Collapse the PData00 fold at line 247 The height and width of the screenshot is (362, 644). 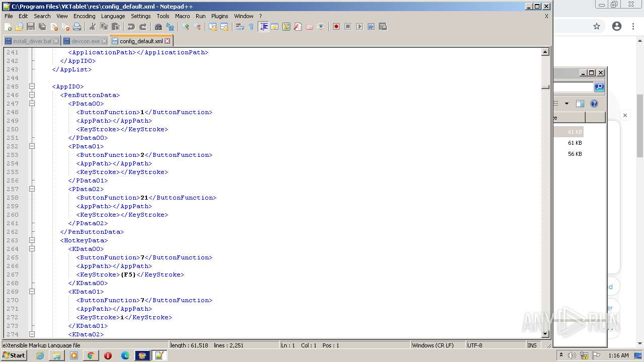click(x=32, y=104)
